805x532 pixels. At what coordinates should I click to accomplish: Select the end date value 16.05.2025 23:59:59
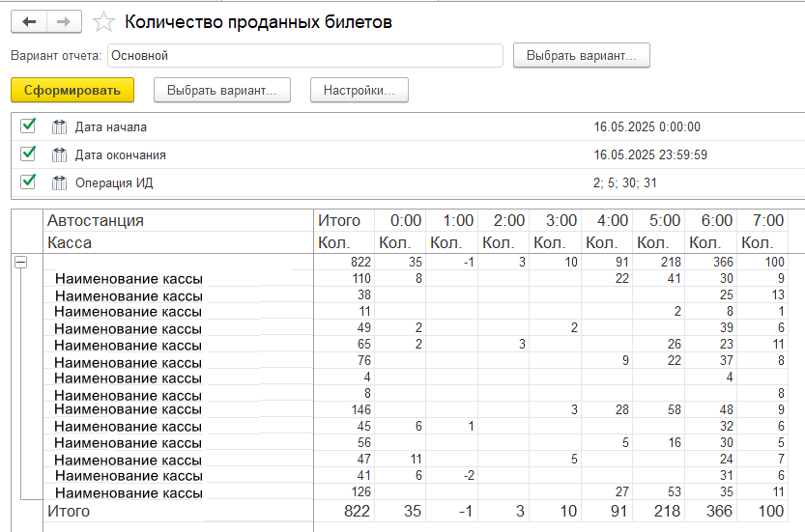click(650, 154)
